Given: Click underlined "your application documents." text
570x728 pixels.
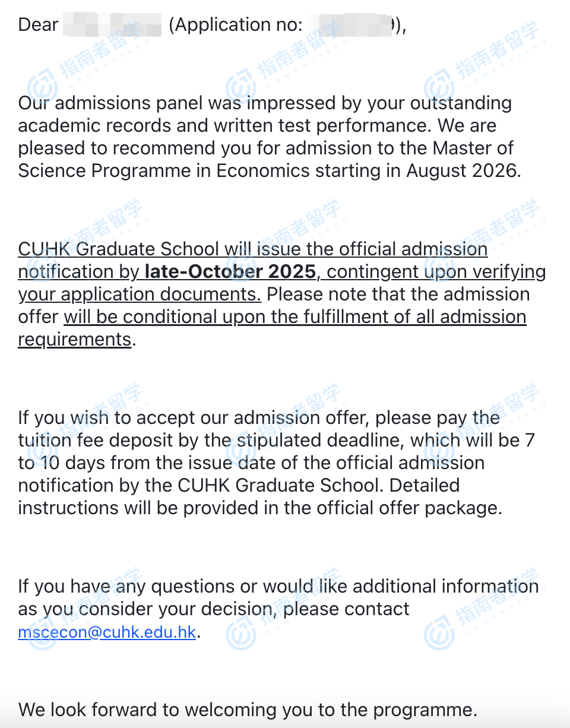Looking at the screenshot, I should (x=140, y=295).
